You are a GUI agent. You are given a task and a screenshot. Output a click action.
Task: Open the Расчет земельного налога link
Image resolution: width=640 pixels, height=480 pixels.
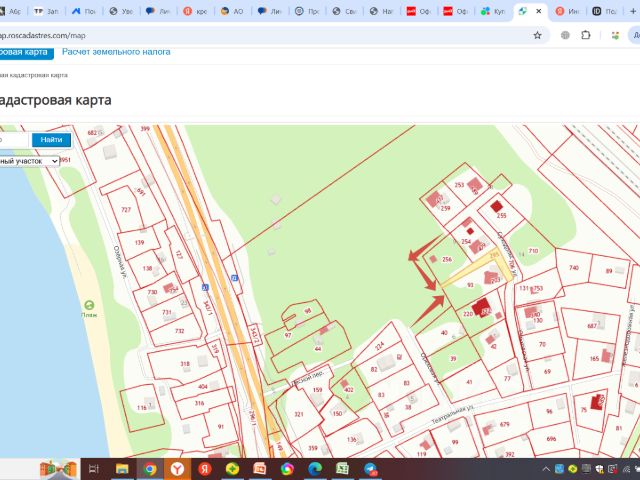click(116, 52)
